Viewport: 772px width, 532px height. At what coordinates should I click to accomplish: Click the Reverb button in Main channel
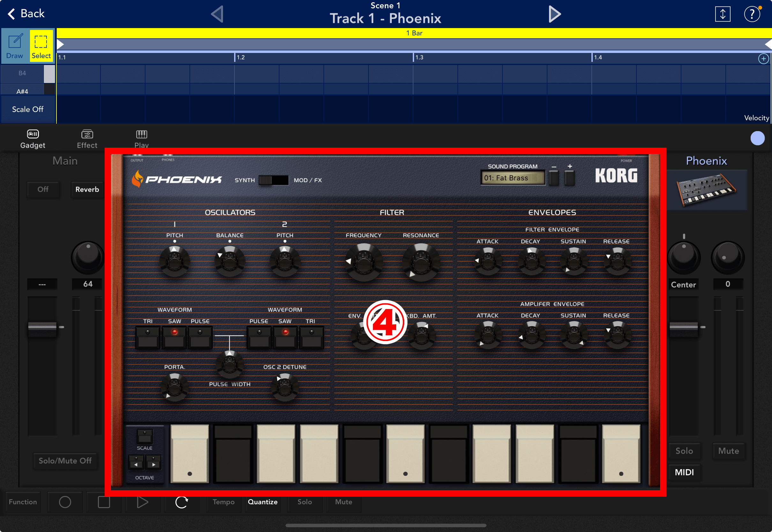[87, 189]
